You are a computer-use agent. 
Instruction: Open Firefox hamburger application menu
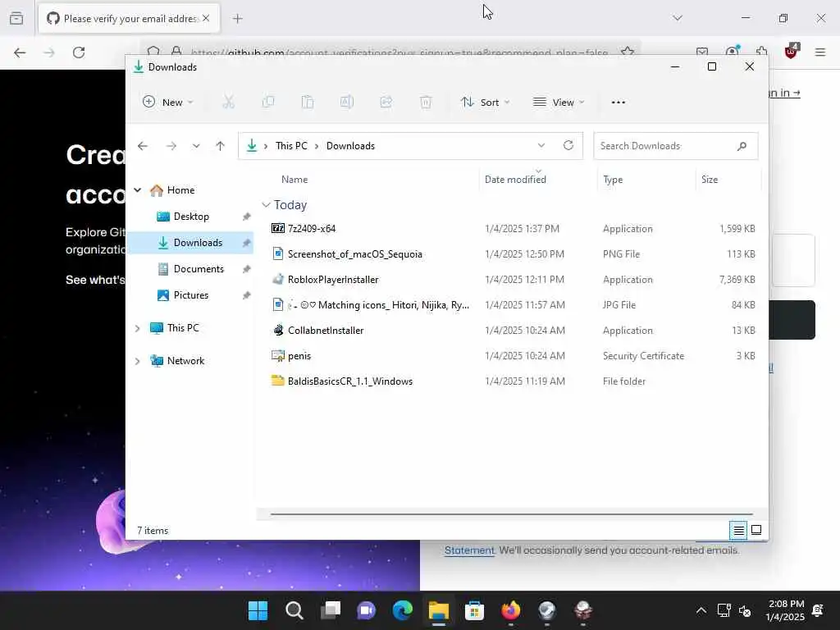pyautogui.click(x=820, y=52)
